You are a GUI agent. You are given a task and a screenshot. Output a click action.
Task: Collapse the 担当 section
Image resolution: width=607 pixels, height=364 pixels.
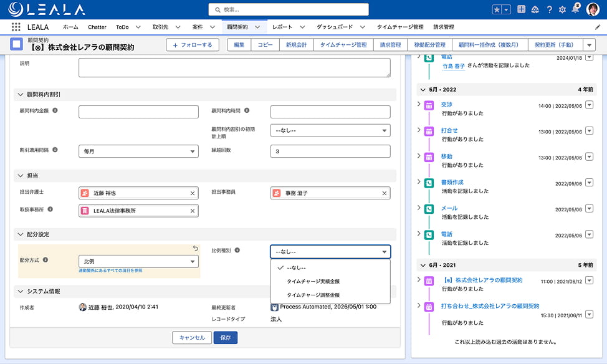(21, 176)
